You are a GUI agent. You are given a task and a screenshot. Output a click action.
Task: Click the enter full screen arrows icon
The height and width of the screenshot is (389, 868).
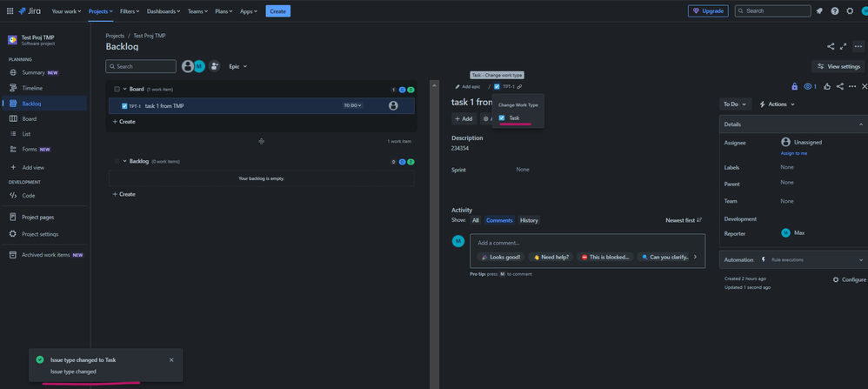click(x=844, y=47)
